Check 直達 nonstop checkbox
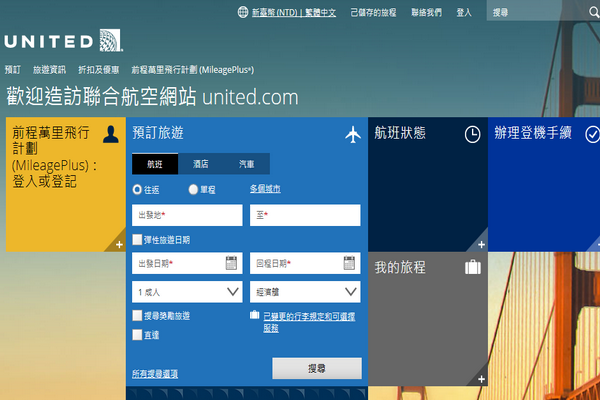Screen dimensions: 600x400 pos(137,335)
